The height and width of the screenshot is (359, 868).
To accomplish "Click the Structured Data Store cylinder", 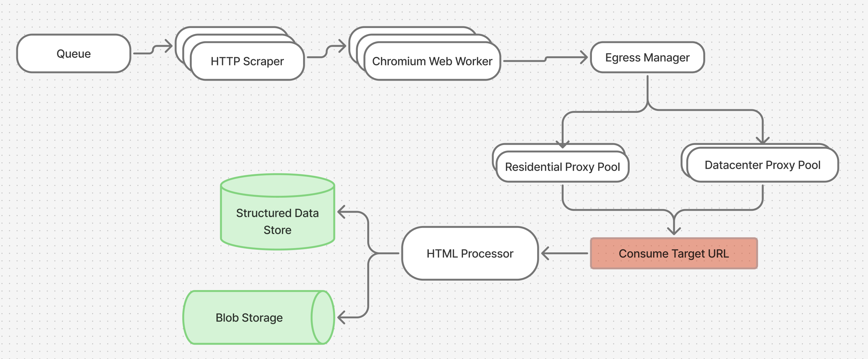I will tap(277, 212).
